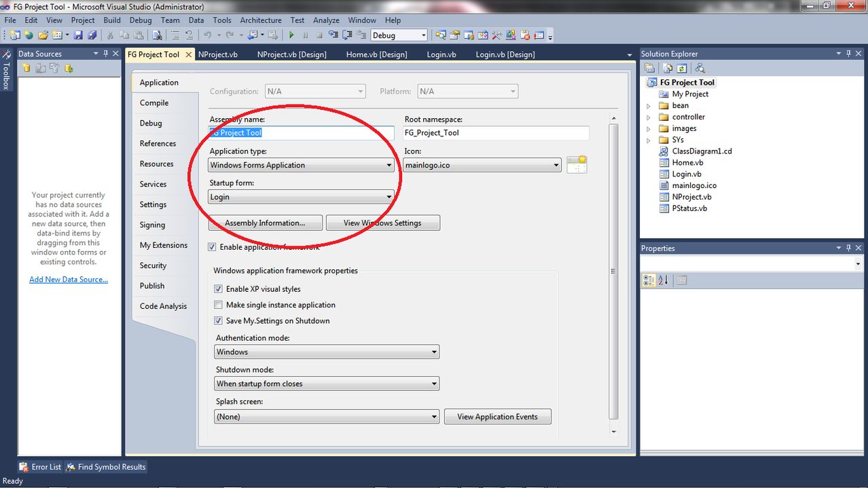Select PStatus.vb in Solution Explorer
The image size is (868, 488).
689,208
